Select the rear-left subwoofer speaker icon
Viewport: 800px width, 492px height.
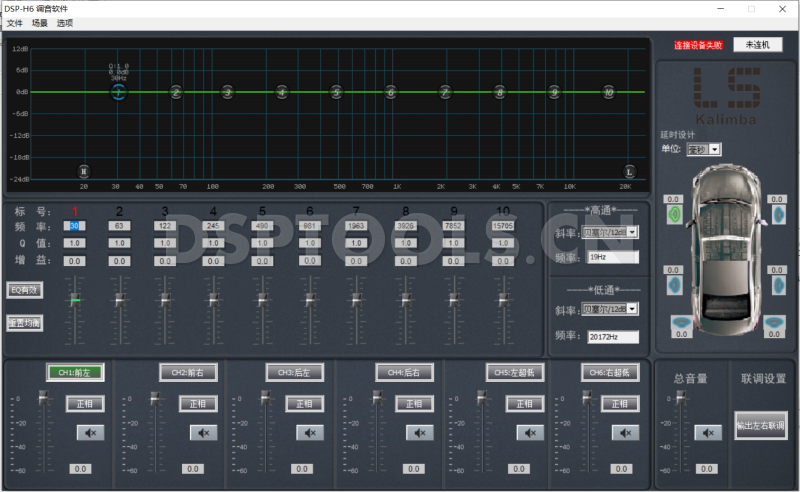pyautogui.click(x=681, y=321)
